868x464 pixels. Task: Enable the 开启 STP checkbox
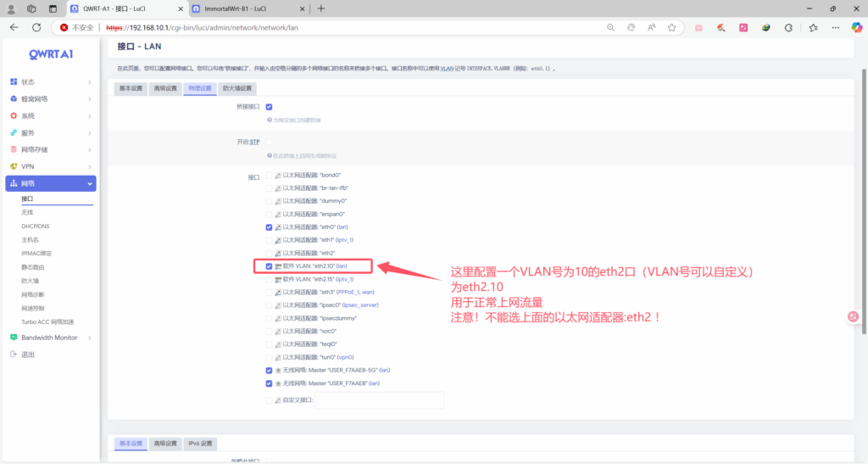[269, 142]
